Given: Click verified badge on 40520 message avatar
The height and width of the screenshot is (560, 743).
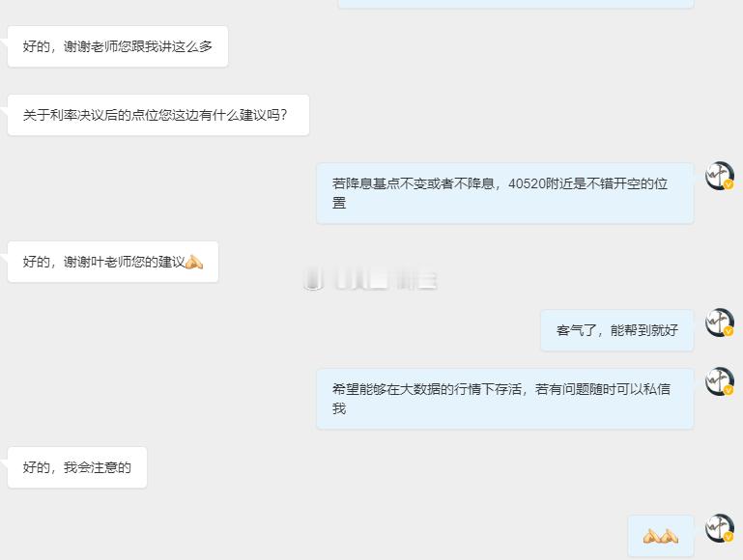Looking at the screenshot, I should [x=729, y=184].
